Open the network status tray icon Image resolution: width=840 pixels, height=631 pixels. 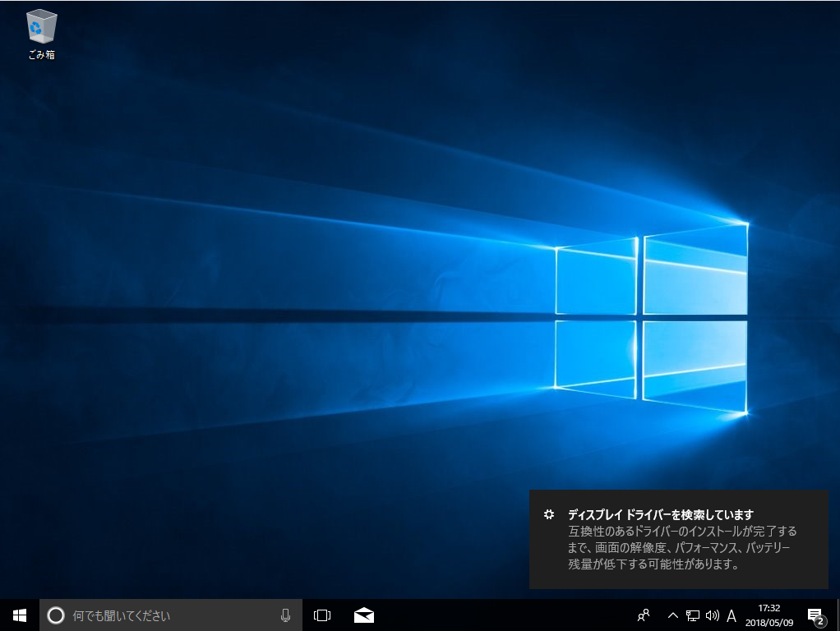click(x=693, y=615)
